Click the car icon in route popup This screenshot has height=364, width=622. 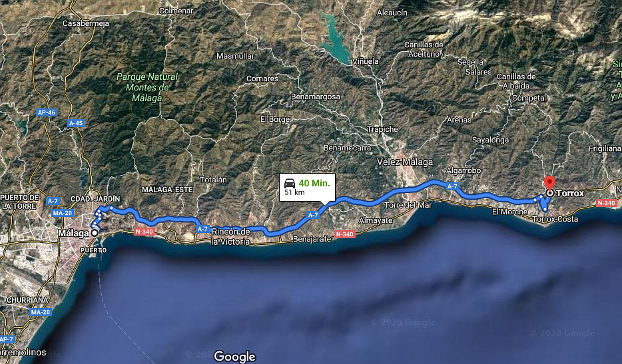pos(290,183)
